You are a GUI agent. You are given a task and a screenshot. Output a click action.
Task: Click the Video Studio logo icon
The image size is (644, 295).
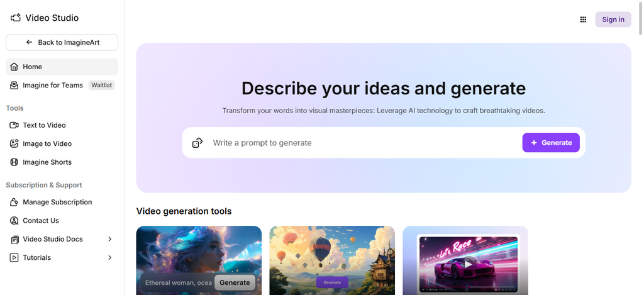16,18
